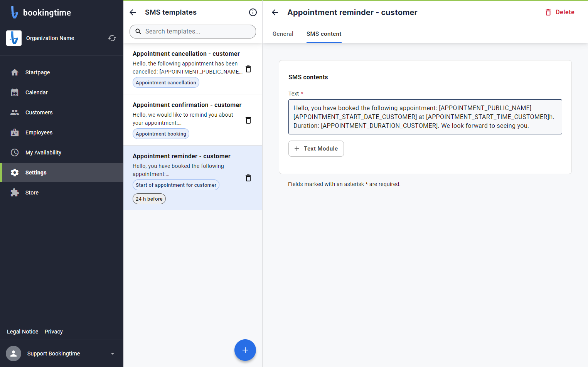Click the Calendar label in sidebar
Screen dimensions: 588x367
[x=37, y=92]
